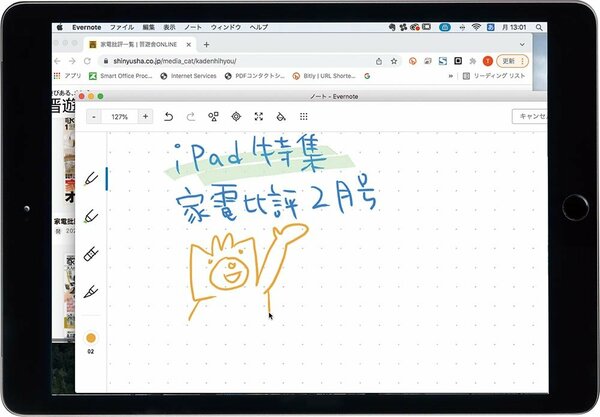Click the Evernote elephant menu bar icon
The height and width of the screenshot is (417, 600).
(392, 27)
